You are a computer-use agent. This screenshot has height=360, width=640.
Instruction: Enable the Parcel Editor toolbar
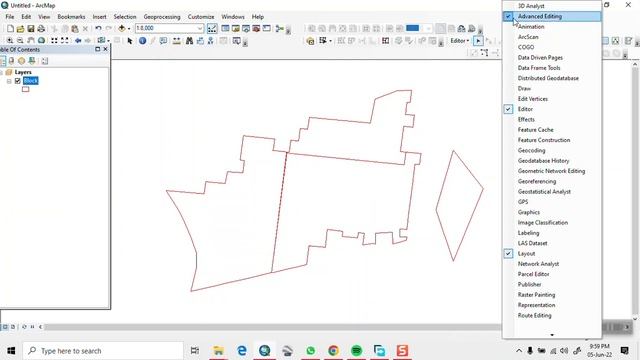point(552,274)
